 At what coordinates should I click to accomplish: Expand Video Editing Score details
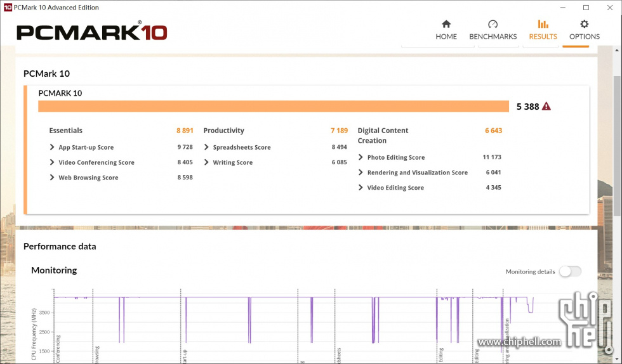click(361, 188)
